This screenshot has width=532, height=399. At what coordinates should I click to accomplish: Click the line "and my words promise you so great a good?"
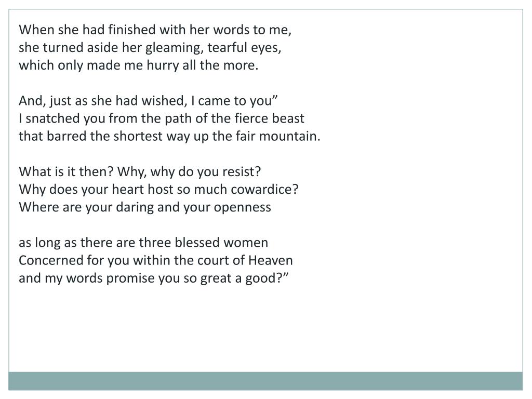[153, 278]
